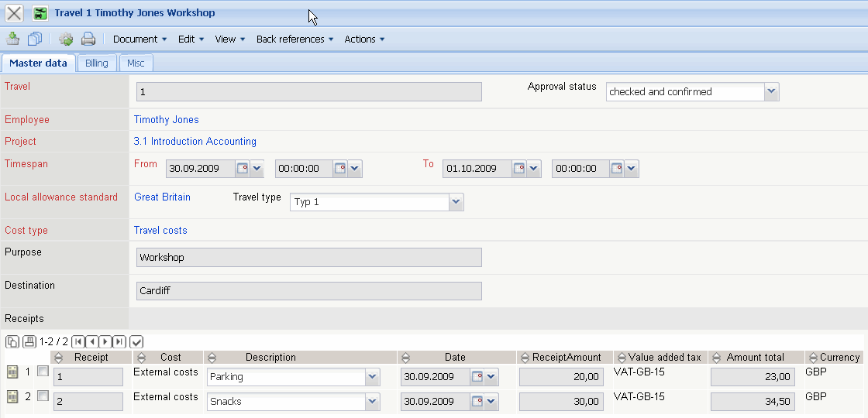Click the save document icon in toolbar
The image size is (868, 418).
click(13, 39)
